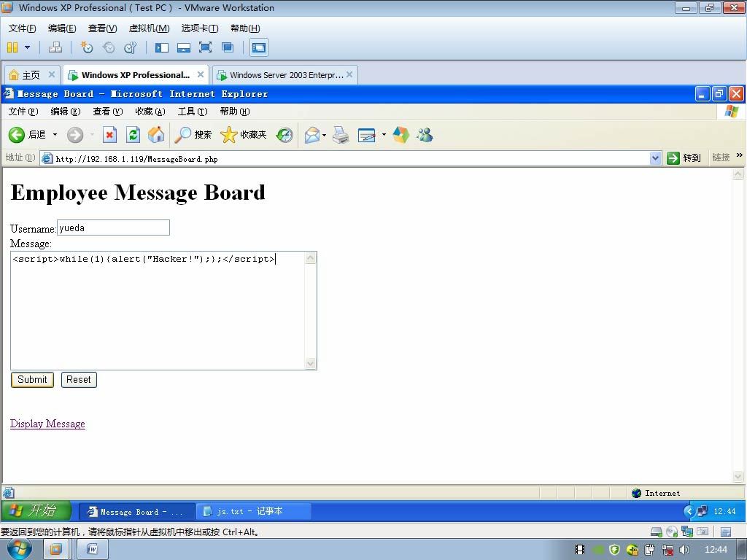
Task: Open the Back history dropdown arrow
Action: point(55,135)
